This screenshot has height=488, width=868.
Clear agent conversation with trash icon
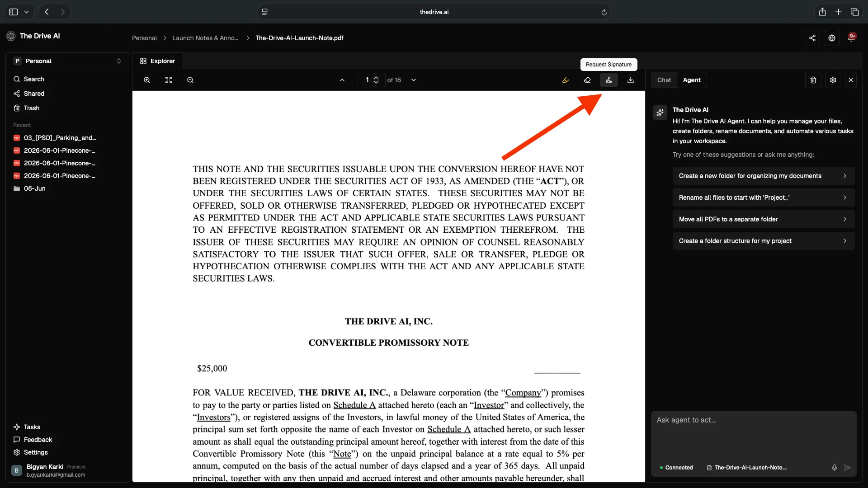813,80
